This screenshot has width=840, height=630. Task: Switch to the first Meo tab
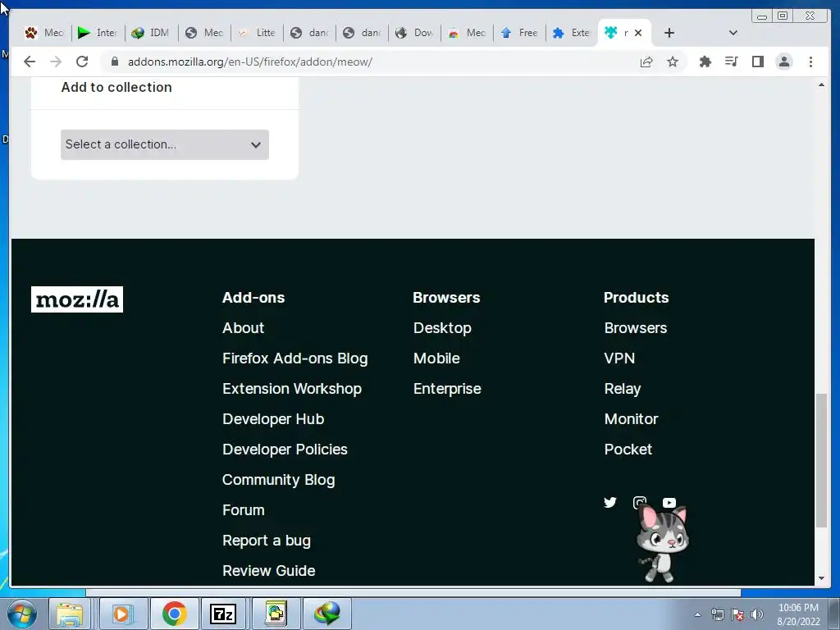point(44,33)
